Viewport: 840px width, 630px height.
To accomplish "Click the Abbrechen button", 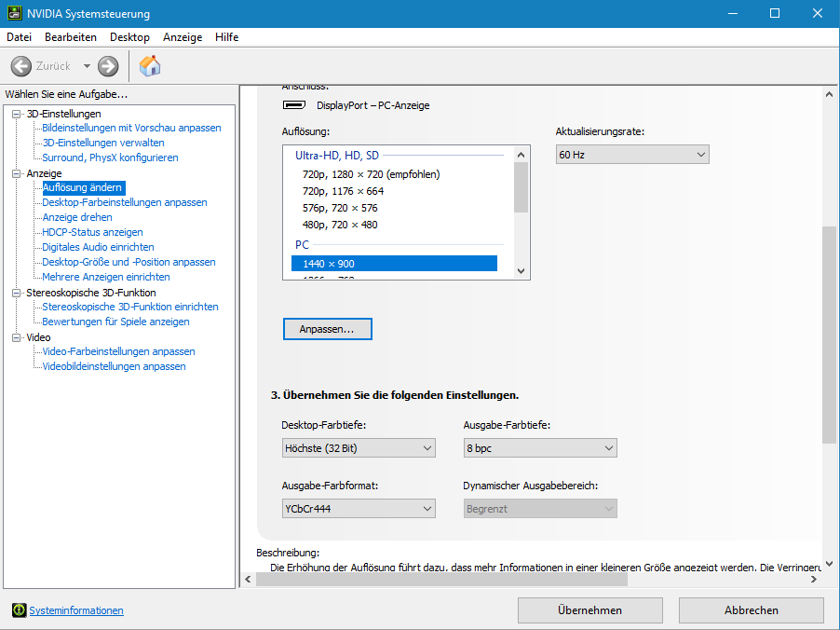I will (752, 610).
